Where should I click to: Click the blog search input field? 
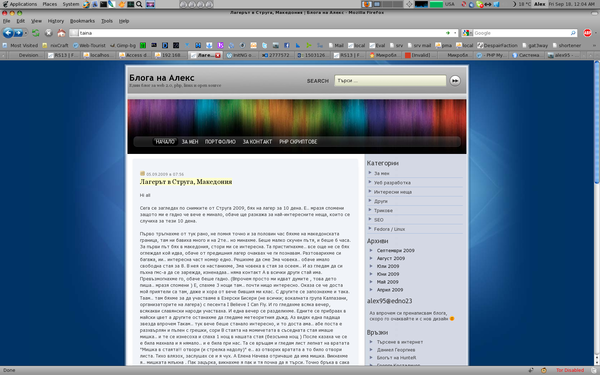(x=390, y=81)
